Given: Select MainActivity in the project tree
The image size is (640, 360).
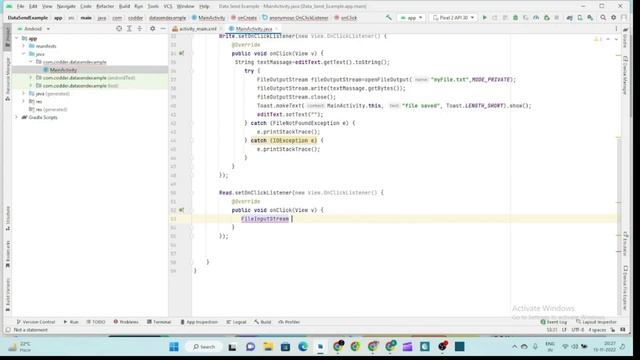Looking at the screenshot, I should pos(63,70).
